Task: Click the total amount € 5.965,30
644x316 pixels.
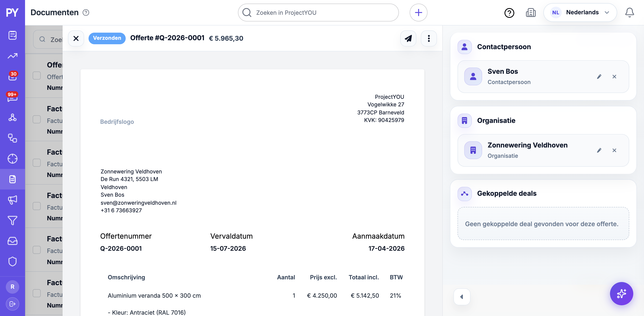Action: pyautogui.click(x=226, y=38)
